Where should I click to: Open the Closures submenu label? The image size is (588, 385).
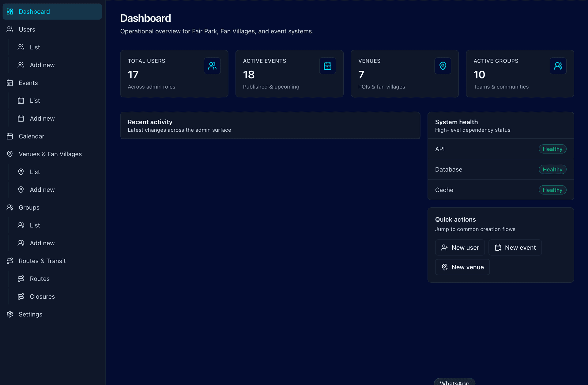[42, 296]
